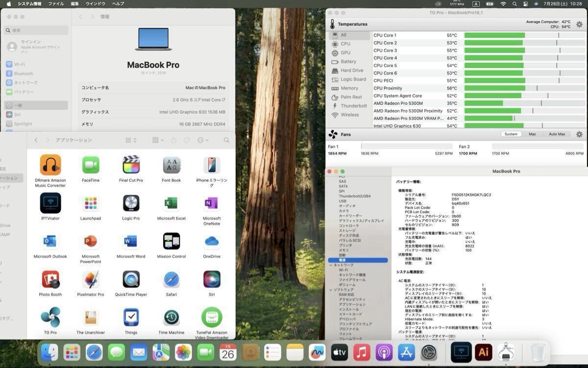
Task: Open Wi-Fi pane in System Settings
Action: pos(37,64)
